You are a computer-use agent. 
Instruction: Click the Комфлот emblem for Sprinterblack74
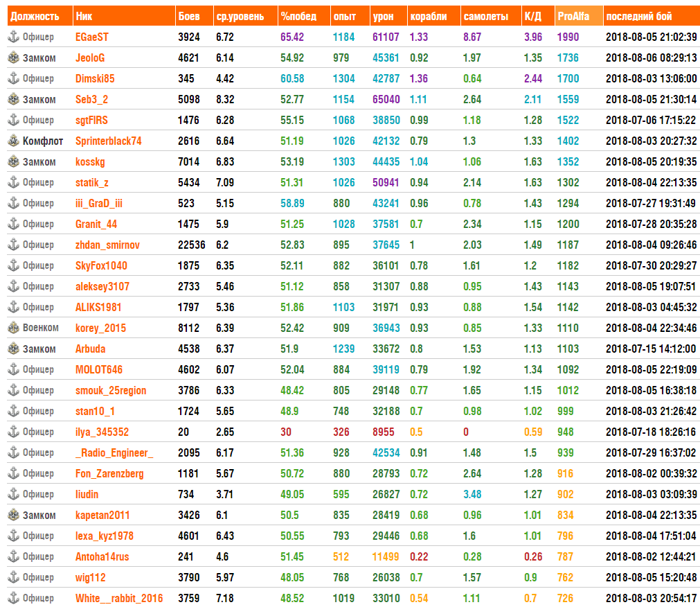pos(13,141)
